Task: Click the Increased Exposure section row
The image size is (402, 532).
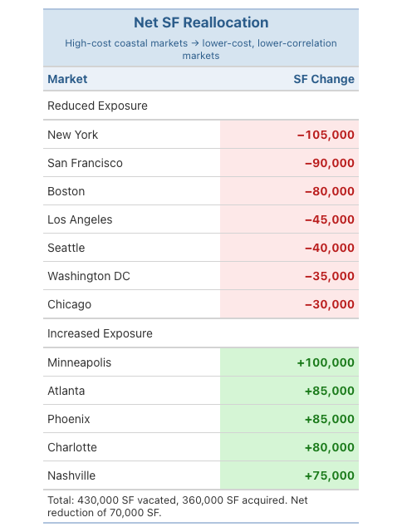Action: pyautogui.click(x=201, y=333)
